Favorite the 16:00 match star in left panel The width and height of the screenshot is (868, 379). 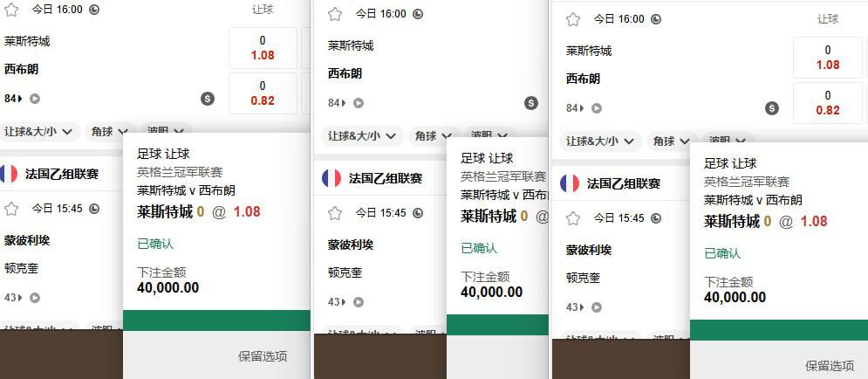coord(11,10)
